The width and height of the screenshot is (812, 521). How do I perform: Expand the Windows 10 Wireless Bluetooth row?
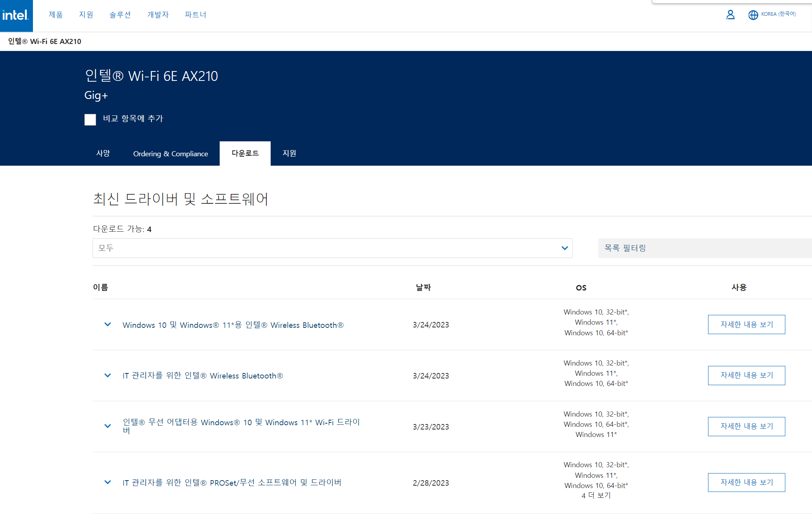click(107, 325)
